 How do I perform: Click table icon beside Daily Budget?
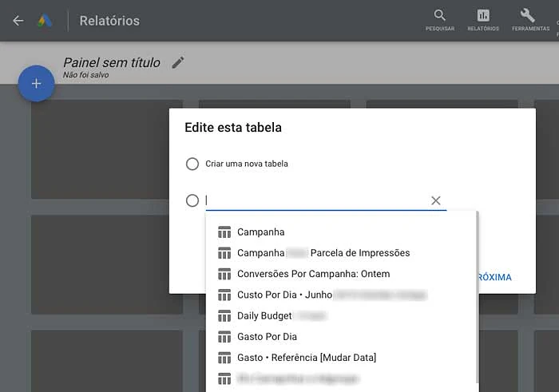pos(224,315)
